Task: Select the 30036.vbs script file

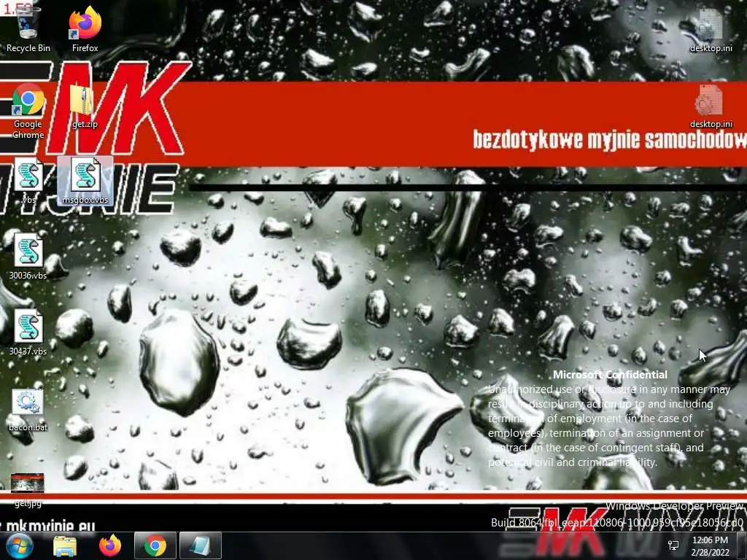Action: [28, 256]
